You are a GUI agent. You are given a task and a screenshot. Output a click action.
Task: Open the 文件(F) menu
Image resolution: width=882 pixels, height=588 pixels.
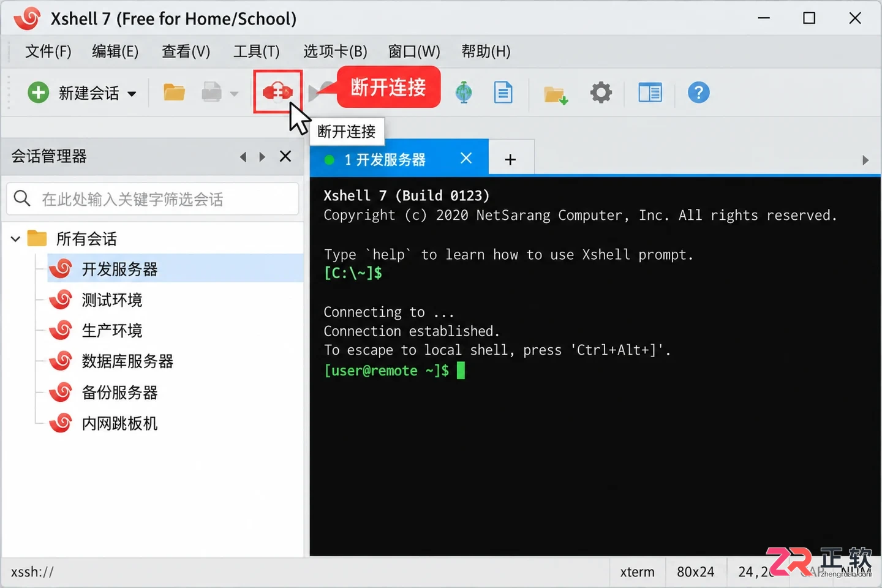coord(48,51)
